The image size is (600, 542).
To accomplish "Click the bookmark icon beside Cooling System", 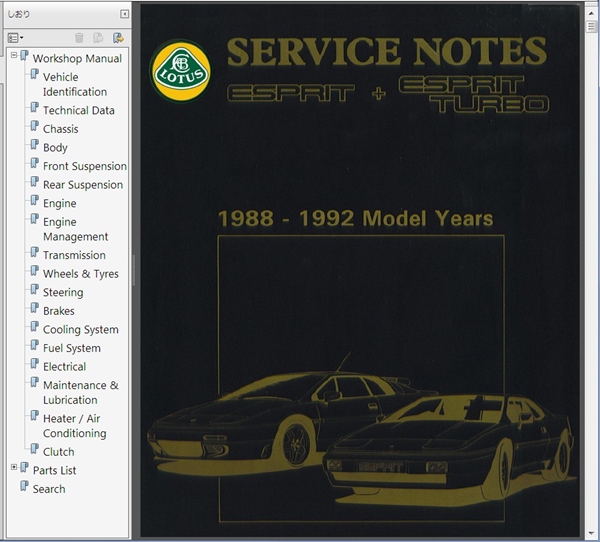I will point(34,327).
